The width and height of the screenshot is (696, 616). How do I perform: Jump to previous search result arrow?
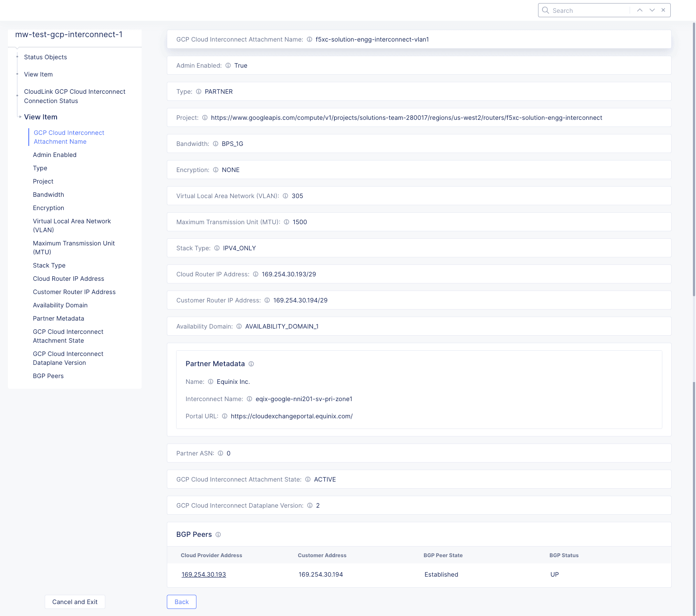639,10
